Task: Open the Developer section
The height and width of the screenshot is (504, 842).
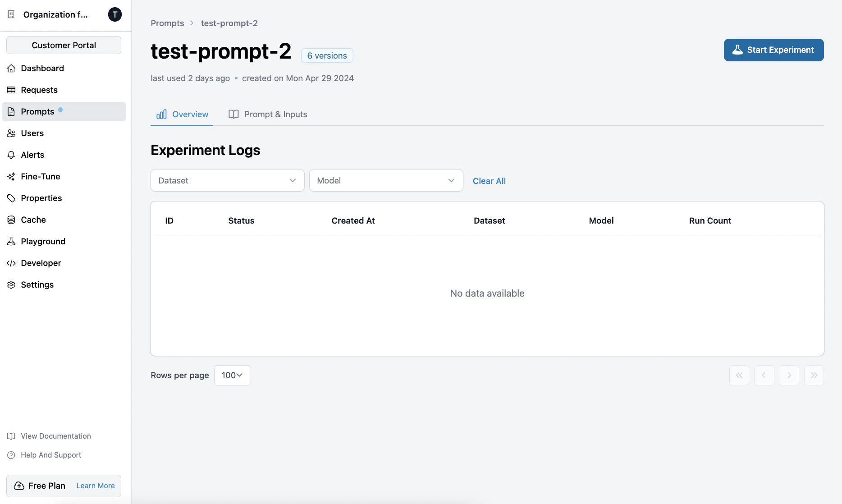Action: pos(41,263)
